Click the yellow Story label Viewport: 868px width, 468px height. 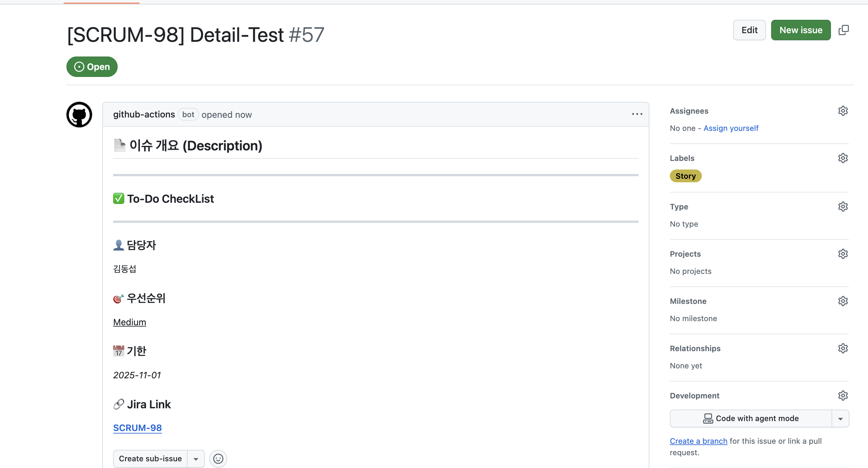coord(686,176)
